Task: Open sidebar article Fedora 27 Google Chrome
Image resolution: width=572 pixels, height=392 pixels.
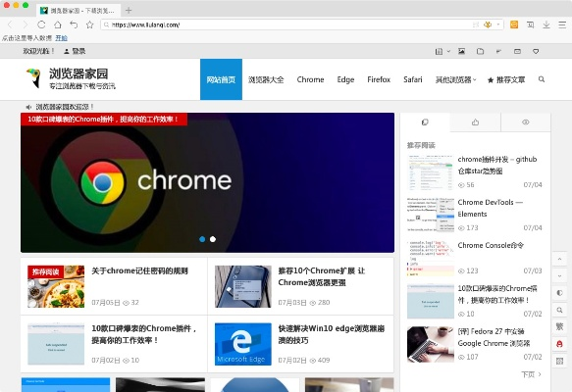Action: click(x=494, y=337)
